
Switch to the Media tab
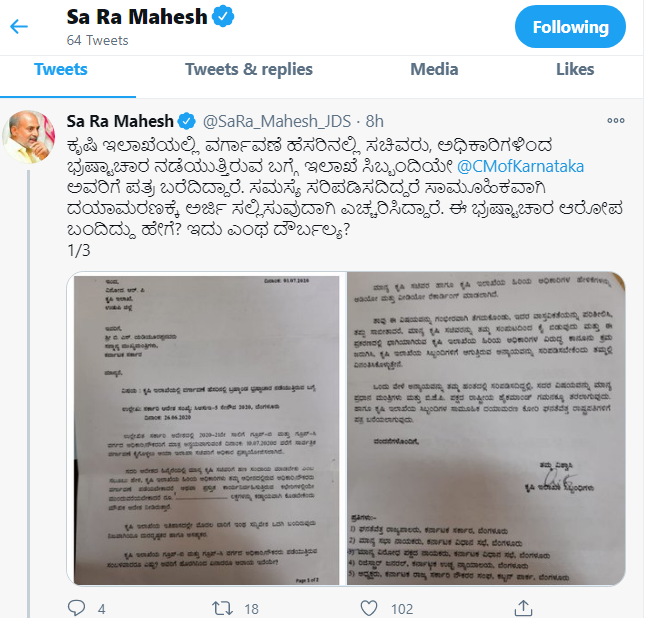tap(434, 69)
